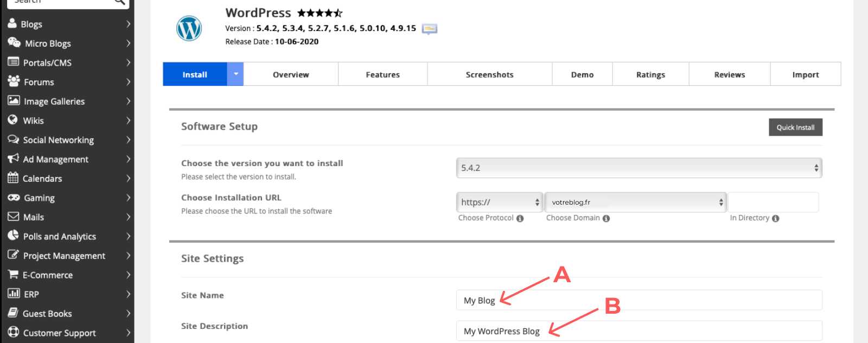Open Portals/CMS category label

point(47,62)
